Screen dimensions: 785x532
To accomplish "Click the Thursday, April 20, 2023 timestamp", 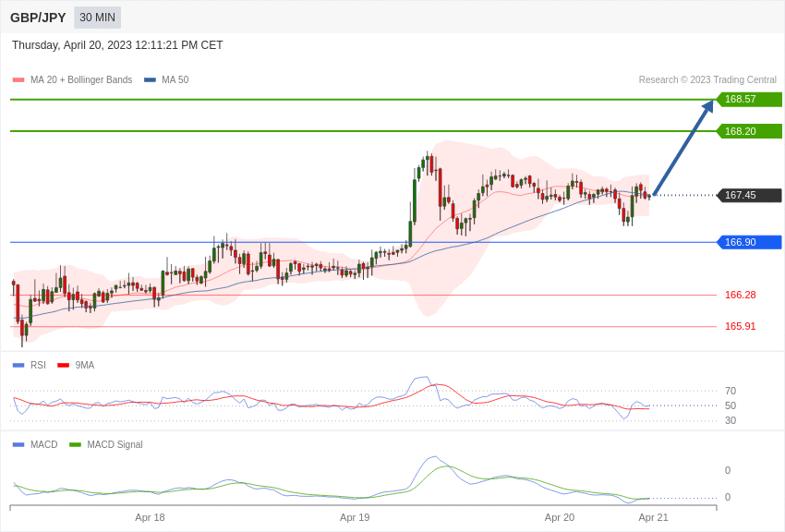I will 117,45.
